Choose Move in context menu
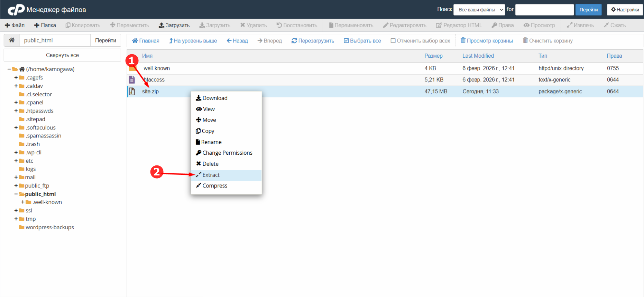This screenshot has width=644, height=297. [x=226, y=120]
